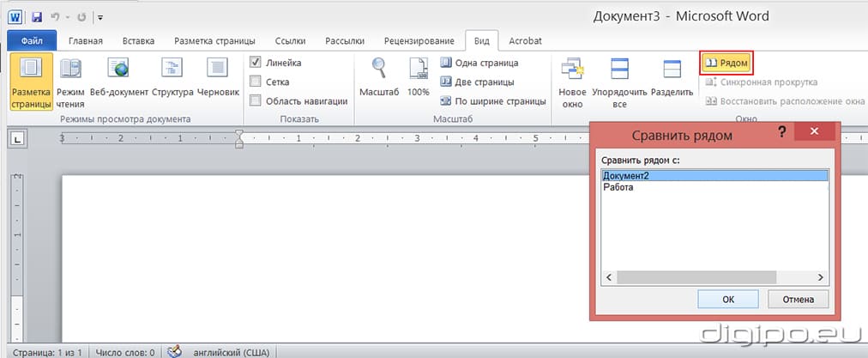This screenshot has width=868, height=358.
Task: Open the Файл tab
Action: (x=32, y=40)
